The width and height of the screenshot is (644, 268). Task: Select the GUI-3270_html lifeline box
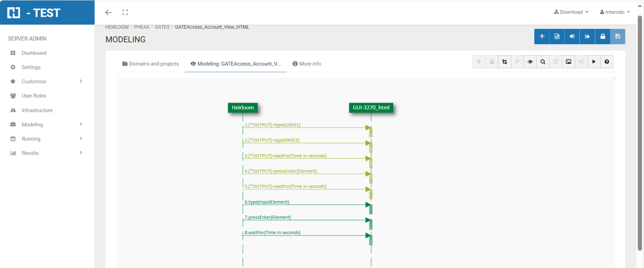(371, 108)
